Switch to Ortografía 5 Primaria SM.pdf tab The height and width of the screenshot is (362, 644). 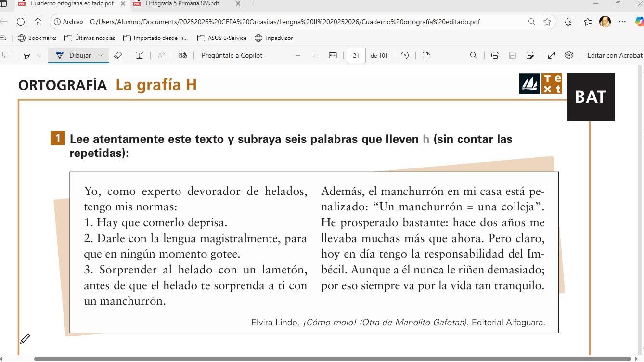[x=182, y=4]
